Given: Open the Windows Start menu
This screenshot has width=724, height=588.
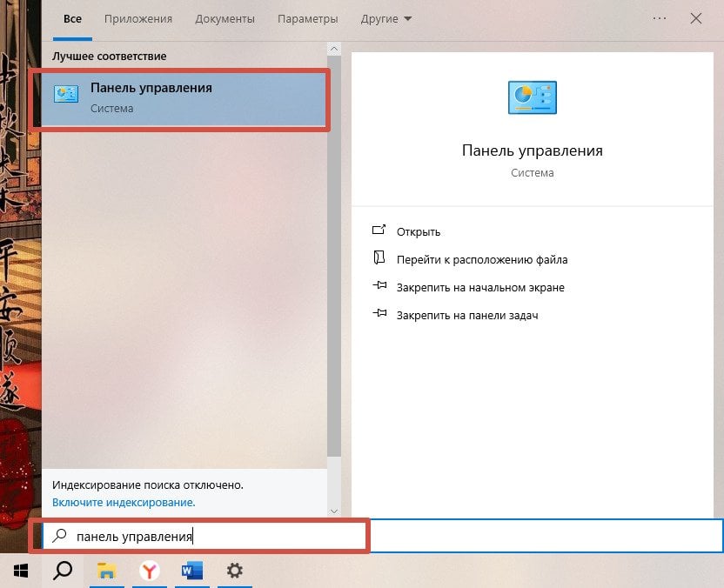Looking at the screenshot, I should click(20, 571).
